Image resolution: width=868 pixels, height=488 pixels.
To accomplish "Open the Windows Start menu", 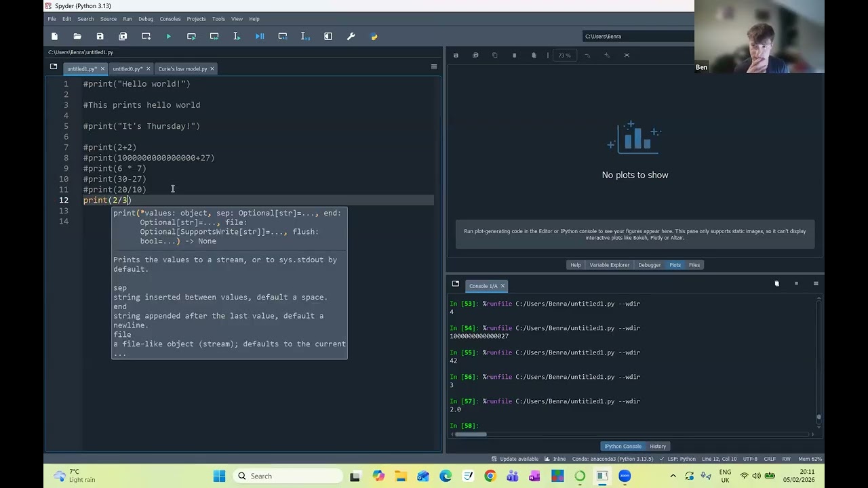I will (219, 476).
